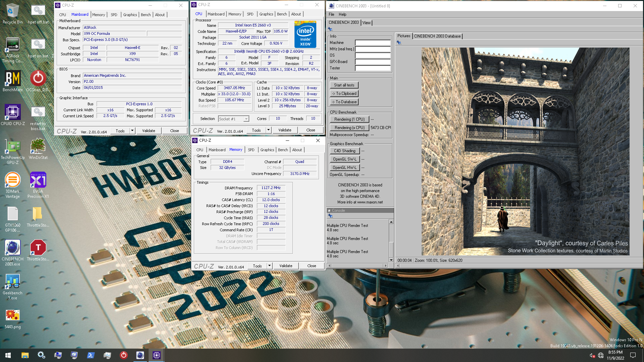This screenshot has height=362, width=644.
Task: Switch to CPU-Z taskbar button
Action: (156, 355)
